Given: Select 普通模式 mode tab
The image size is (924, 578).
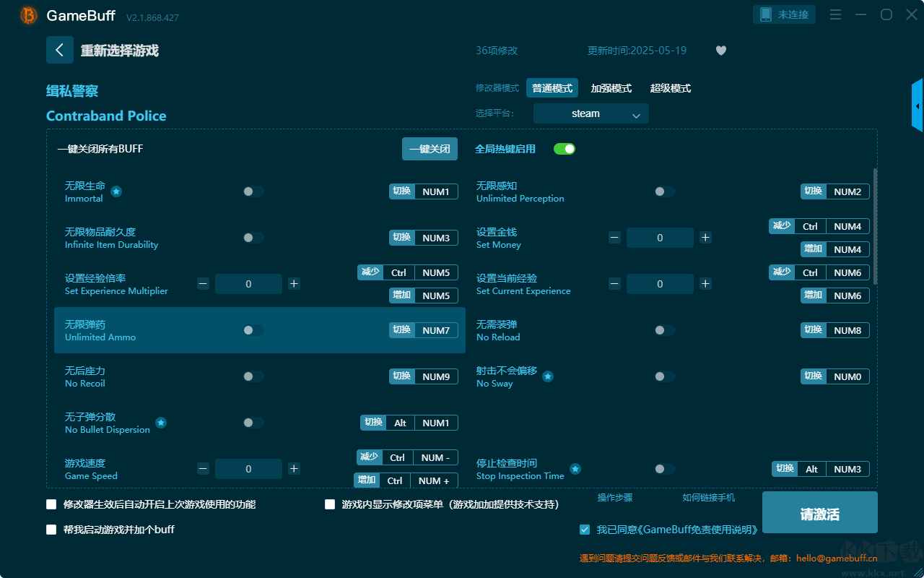Looking at the screenshot, I should click(x=552, y=88).
